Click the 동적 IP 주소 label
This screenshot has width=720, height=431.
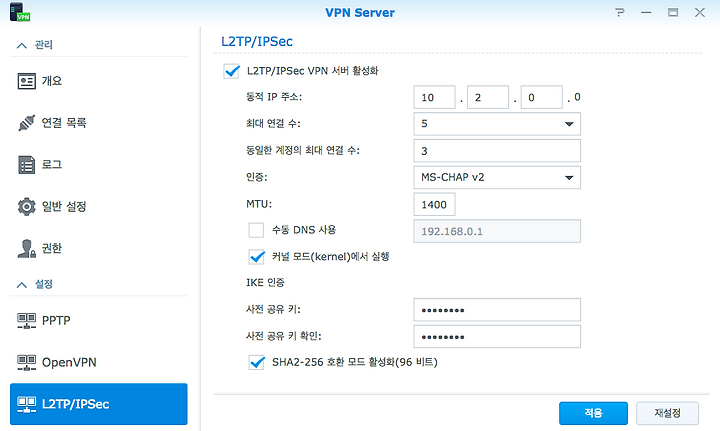pos(274,97)
